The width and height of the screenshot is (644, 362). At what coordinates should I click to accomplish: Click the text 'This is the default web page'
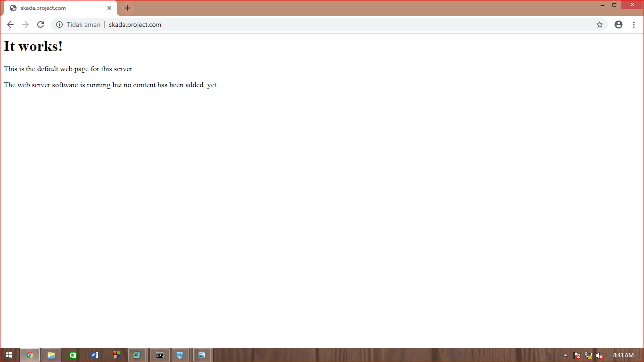tap(46, 69)
